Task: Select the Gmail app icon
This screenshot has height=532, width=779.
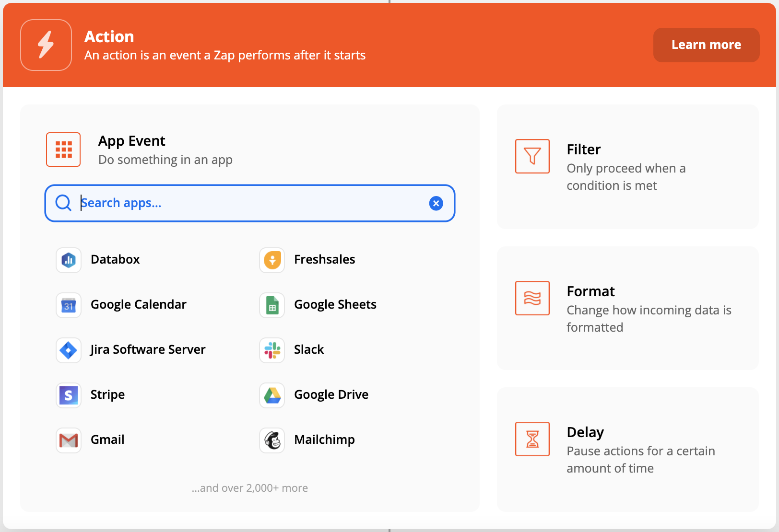Action: [x=69, y=440]
